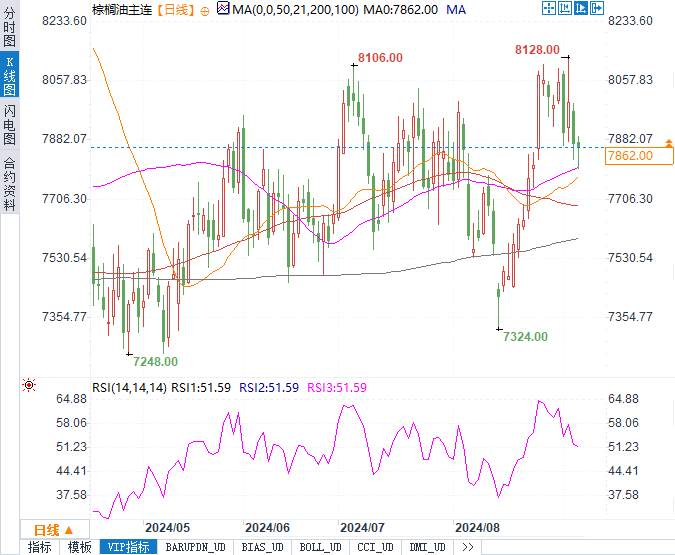Select the 指标 bottom tab

(40, 547)
